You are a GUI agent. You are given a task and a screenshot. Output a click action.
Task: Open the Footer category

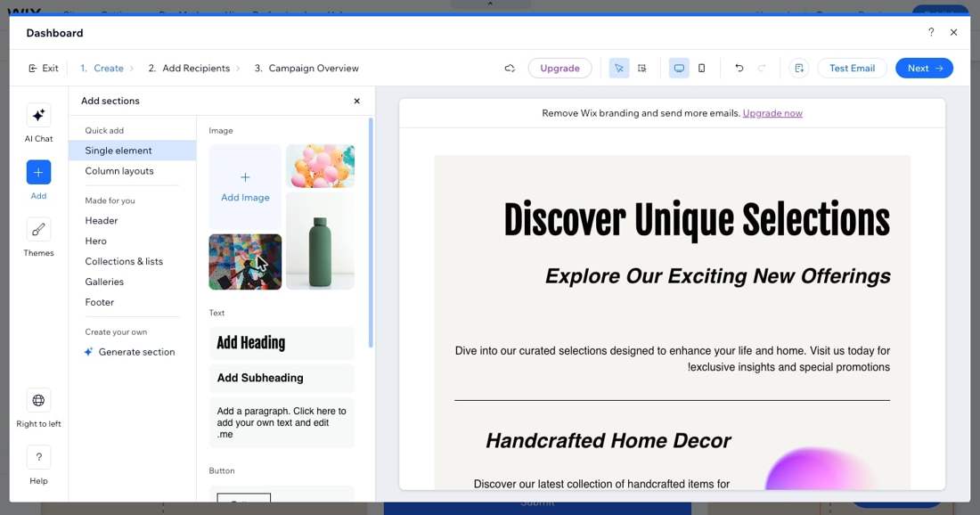[x=100, y=302]
